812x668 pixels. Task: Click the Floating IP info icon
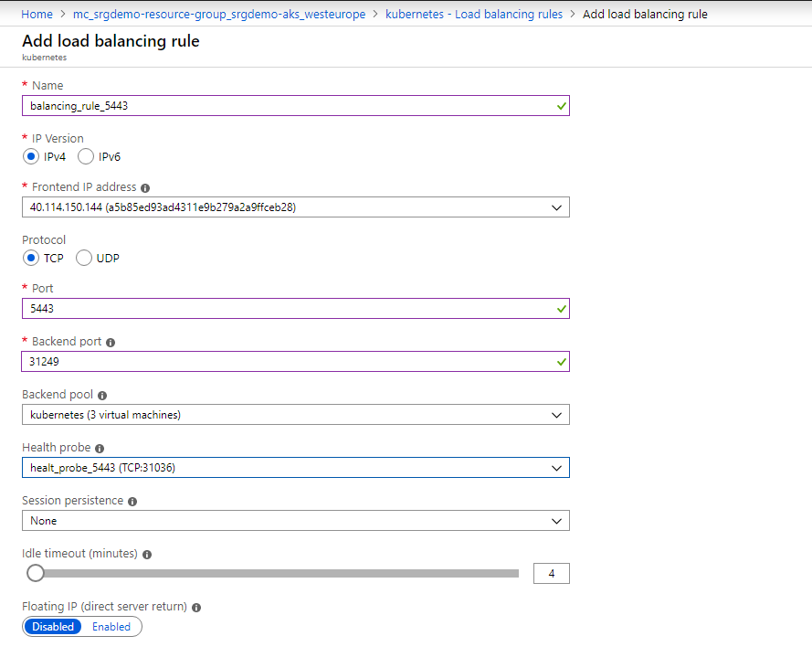point(195,607)
